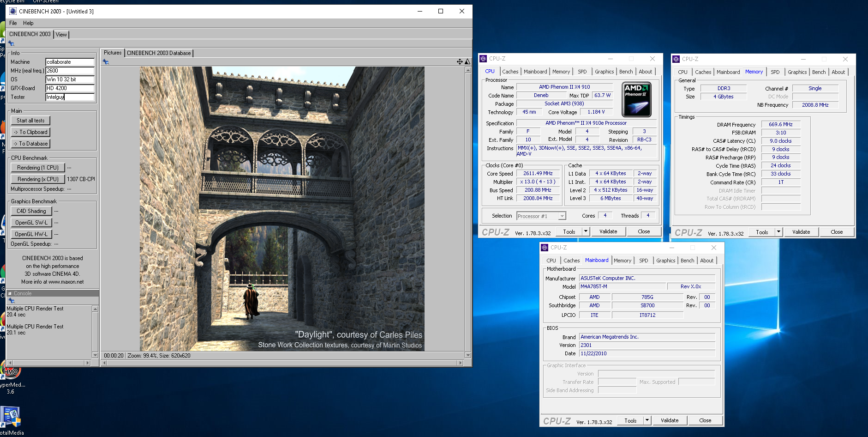The image size is (868, 437).
Task: Click the console scroll-down arrow
Action: click(x=95, y=355)
